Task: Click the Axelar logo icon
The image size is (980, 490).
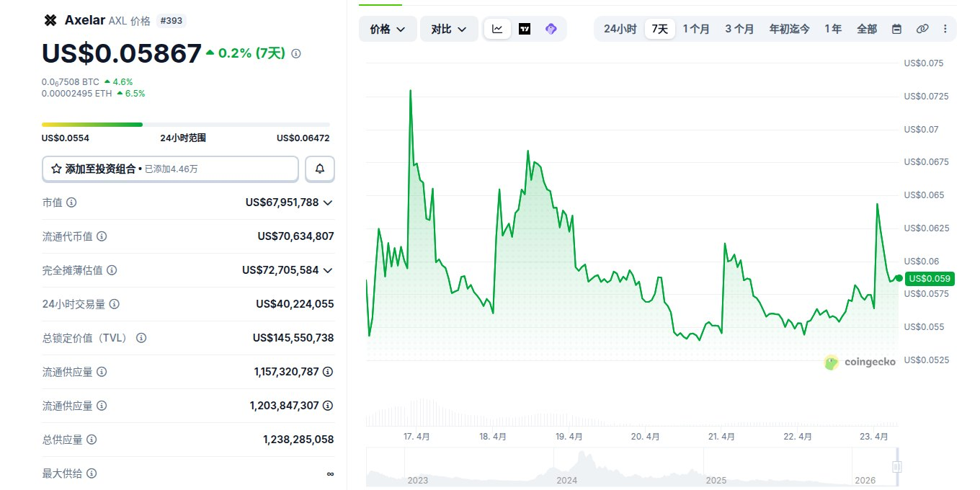Action: (50, 20)
